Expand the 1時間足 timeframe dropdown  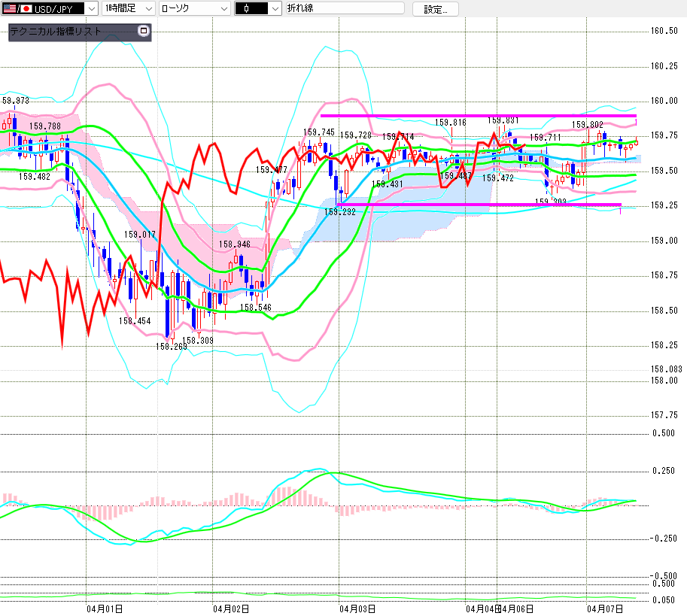coord(147,8)
